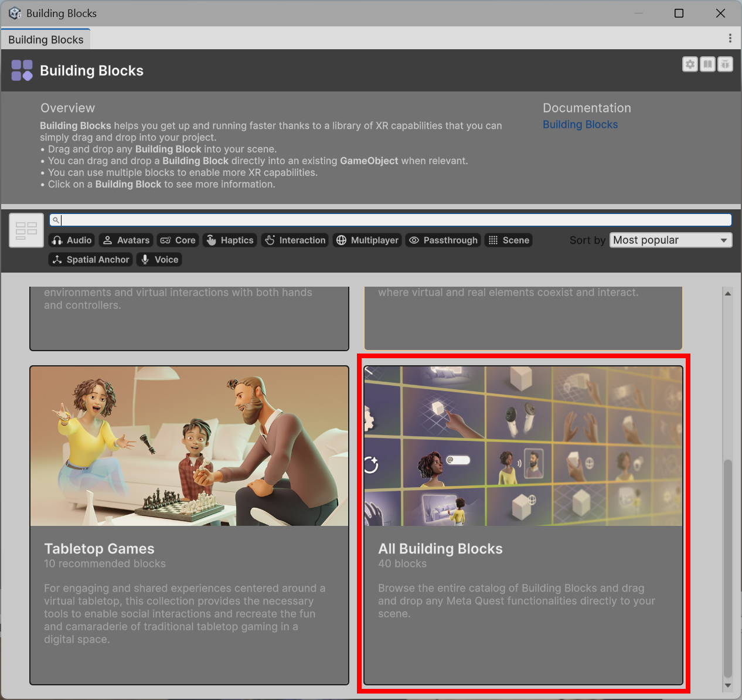Open the Building Blocks documentation link

tap(580, 124)
